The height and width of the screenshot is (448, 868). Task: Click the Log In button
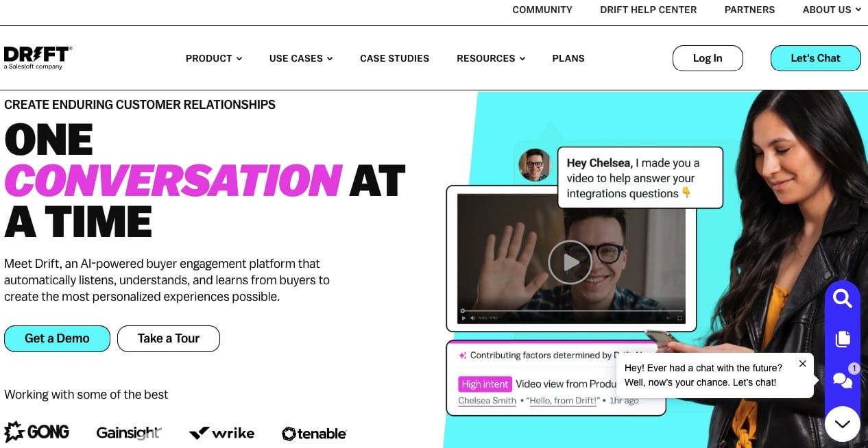(708, 58)
